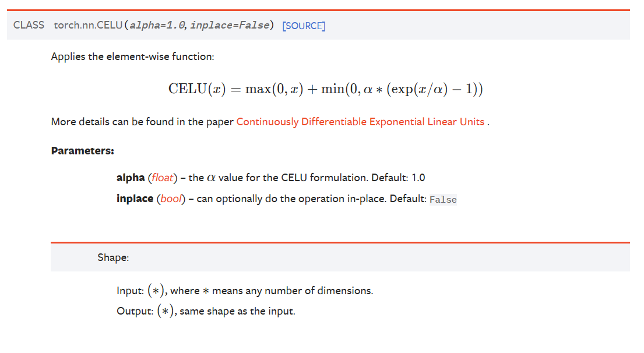Click the 'Default: 1.0' text

[398, 178]
